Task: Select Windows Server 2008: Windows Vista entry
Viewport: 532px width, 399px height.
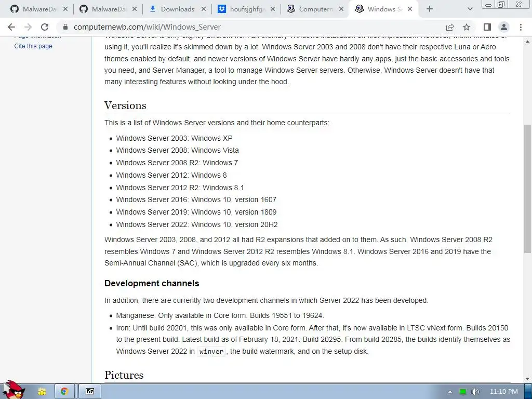Action: (177, 150)
